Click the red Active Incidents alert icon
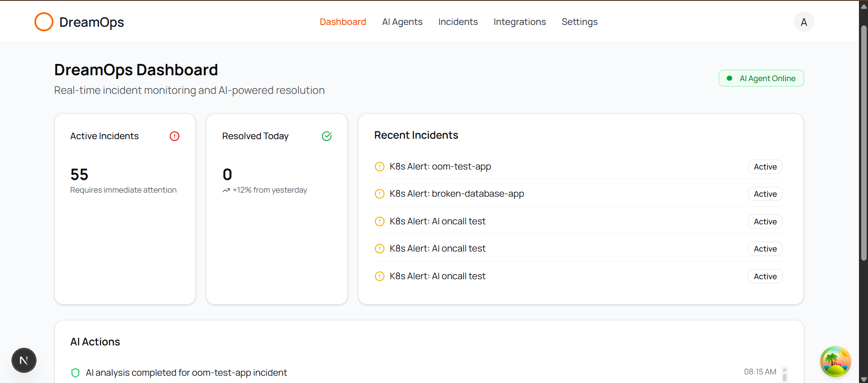 coord(174,136)
